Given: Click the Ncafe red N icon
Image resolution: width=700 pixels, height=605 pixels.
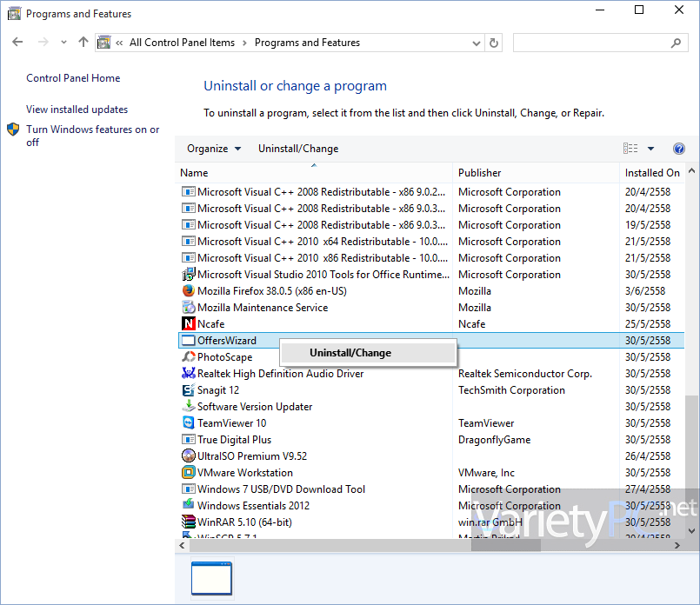Looking at the screenshot, I should click(189, 324).
